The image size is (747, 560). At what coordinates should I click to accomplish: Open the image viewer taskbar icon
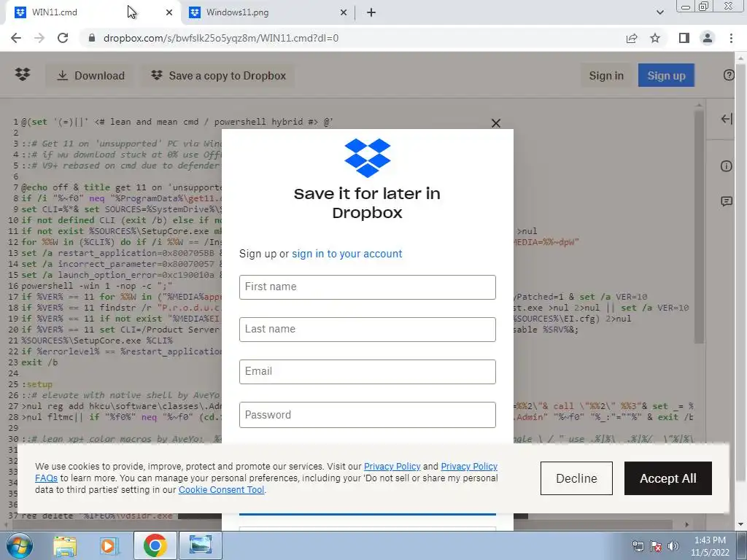200,545
